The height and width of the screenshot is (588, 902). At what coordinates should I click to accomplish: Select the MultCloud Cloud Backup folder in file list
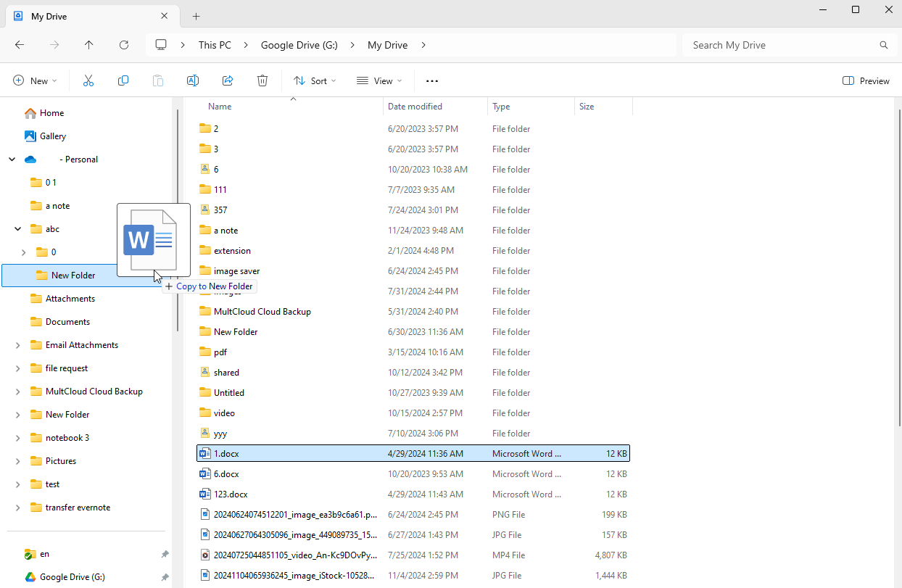tap(413, 312)
